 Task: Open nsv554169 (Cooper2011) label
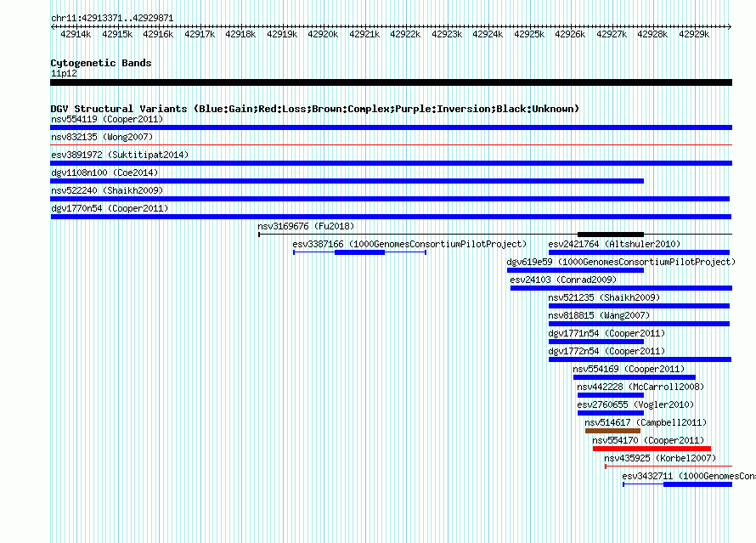(x=629, y=369)
